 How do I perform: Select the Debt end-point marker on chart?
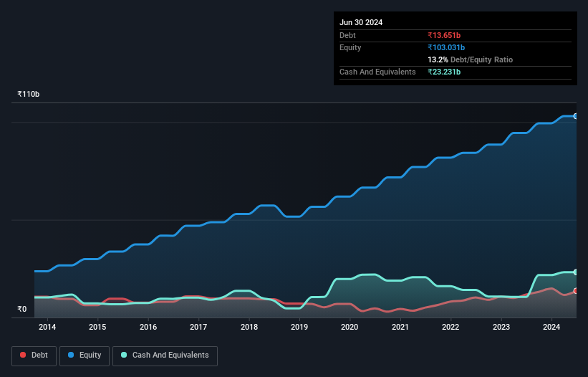point(576,291)
